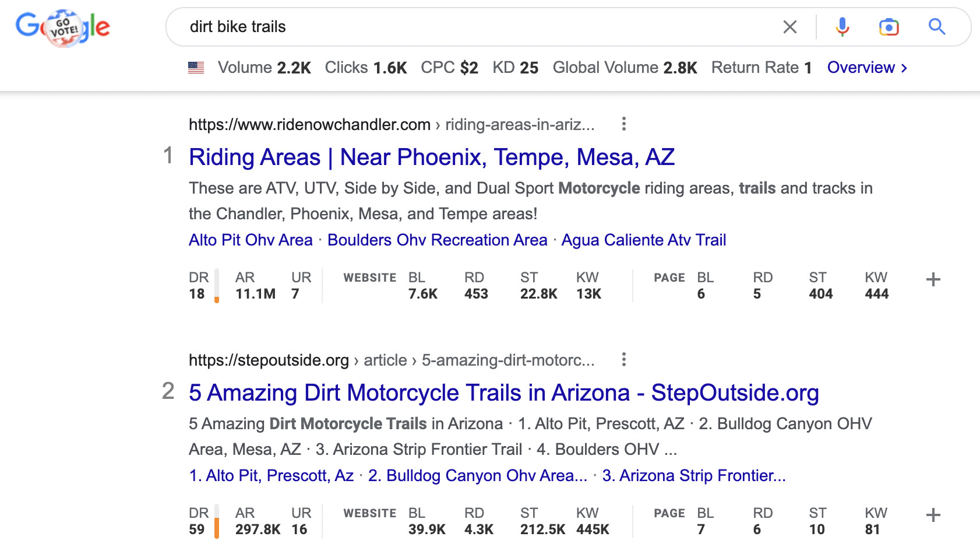This screenshot has width=980, height=554.
Task: Open the ridenowchandler.com breadcrumb URL
Action: [x=308, y=124]
